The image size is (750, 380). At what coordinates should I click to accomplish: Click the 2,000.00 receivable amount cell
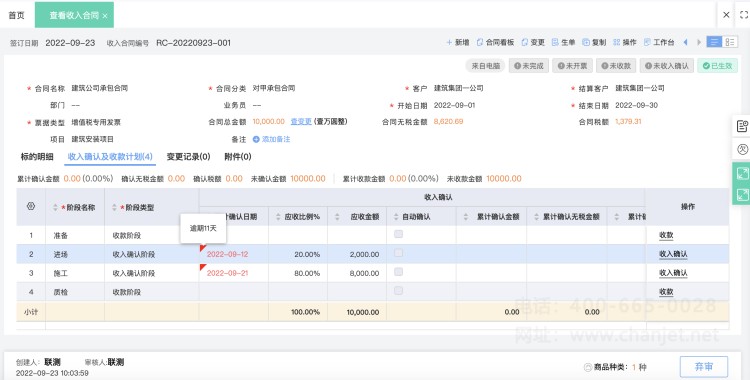tap(357, 254)
